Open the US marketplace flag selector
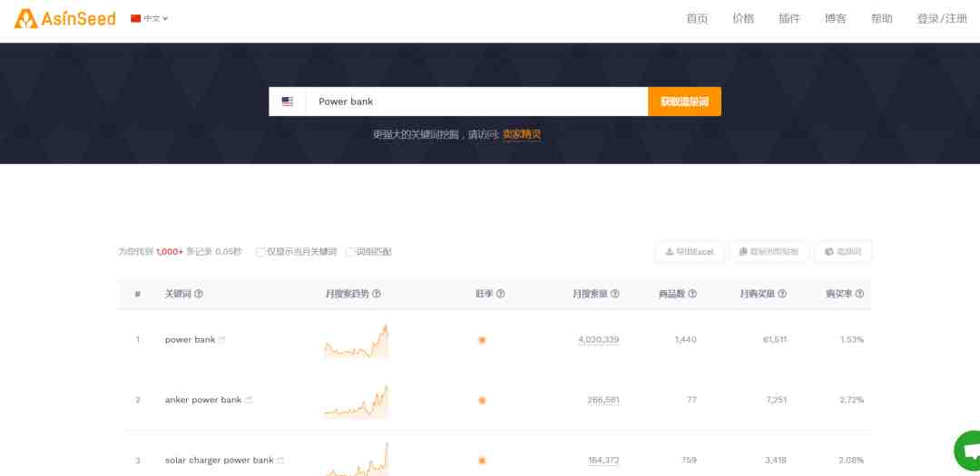 click(288, 102)
